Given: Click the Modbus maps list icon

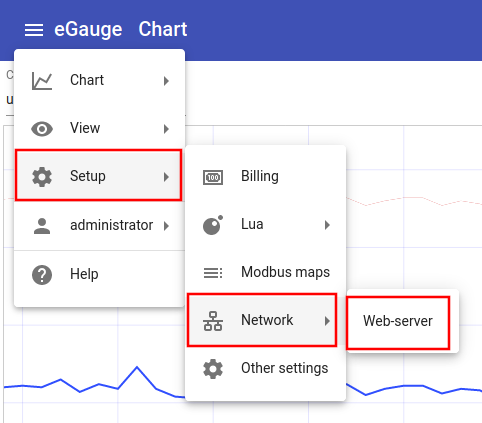Looking at the screenshot, I should click(213, 273).
